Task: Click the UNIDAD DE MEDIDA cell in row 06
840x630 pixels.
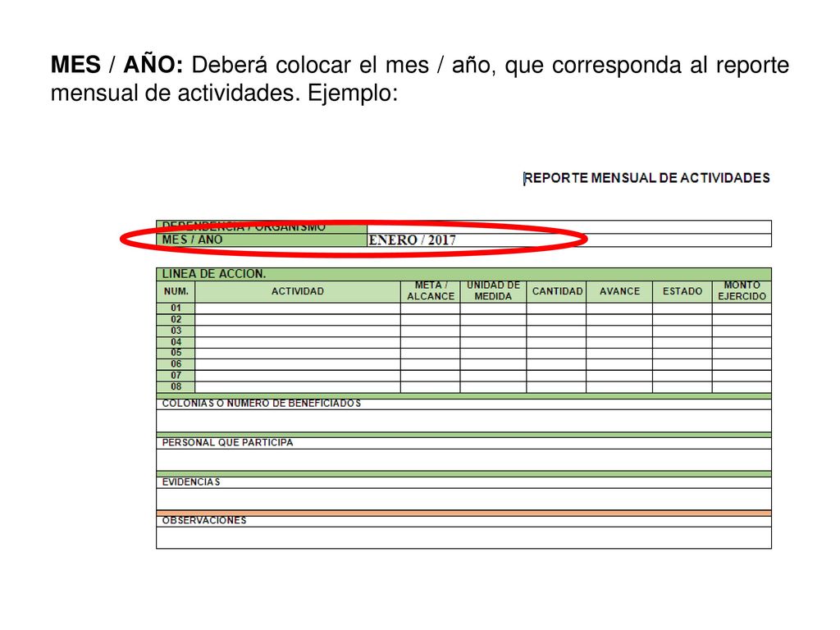Action: 493,364
